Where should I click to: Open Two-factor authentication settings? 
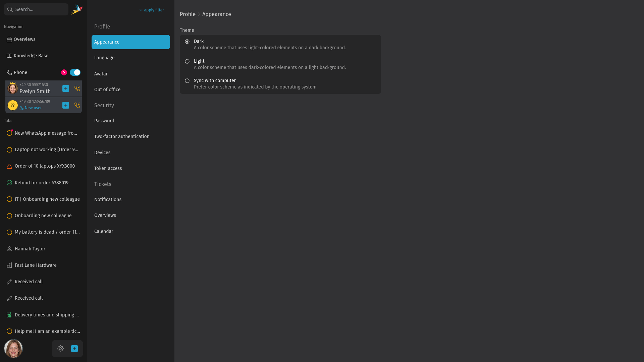click(131, 136)
